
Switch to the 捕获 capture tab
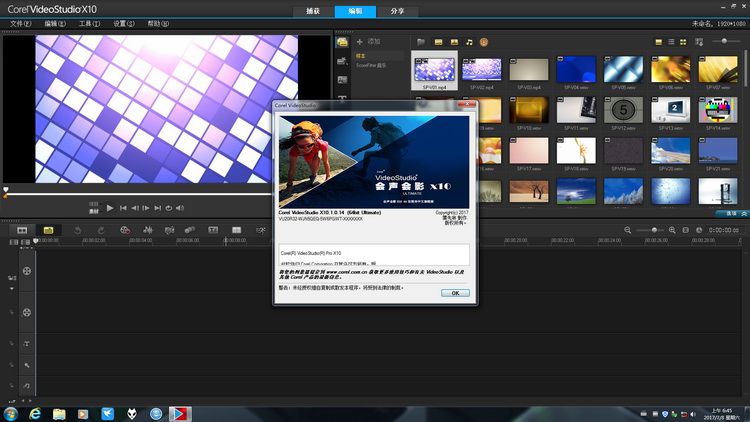coord(313,11)
